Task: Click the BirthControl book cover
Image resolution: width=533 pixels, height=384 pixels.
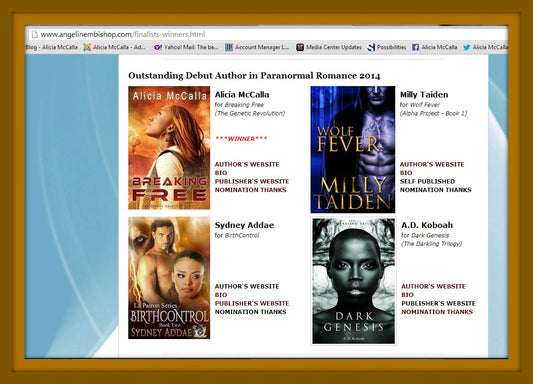Action: tap(169, 278)
